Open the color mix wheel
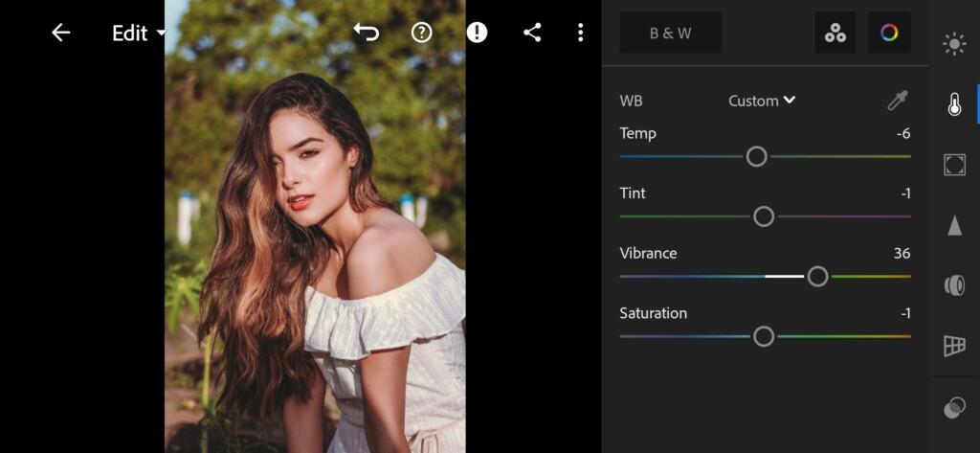This screenshot has height=453, width=980. [889, 34]
